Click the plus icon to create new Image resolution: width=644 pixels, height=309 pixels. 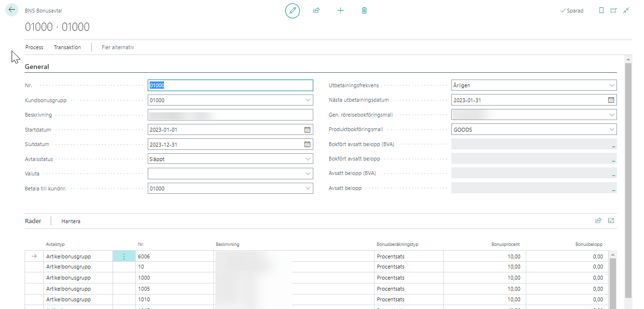click(340, 10)
